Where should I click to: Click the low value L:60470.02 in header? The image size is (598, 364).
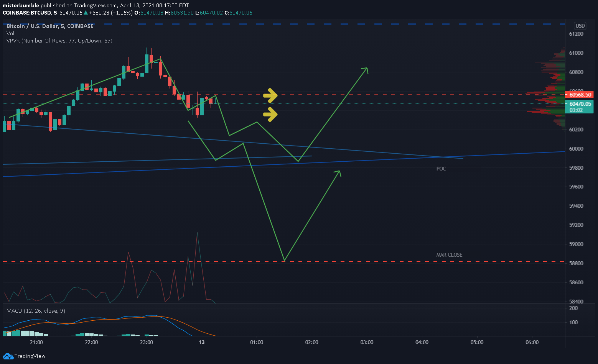(x=209, y=13)
